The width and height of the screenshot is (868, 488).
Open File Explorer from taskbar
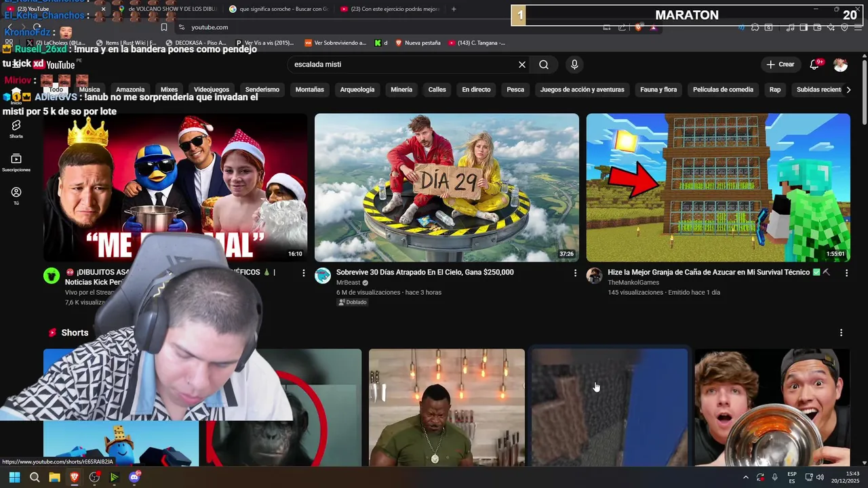54,477
